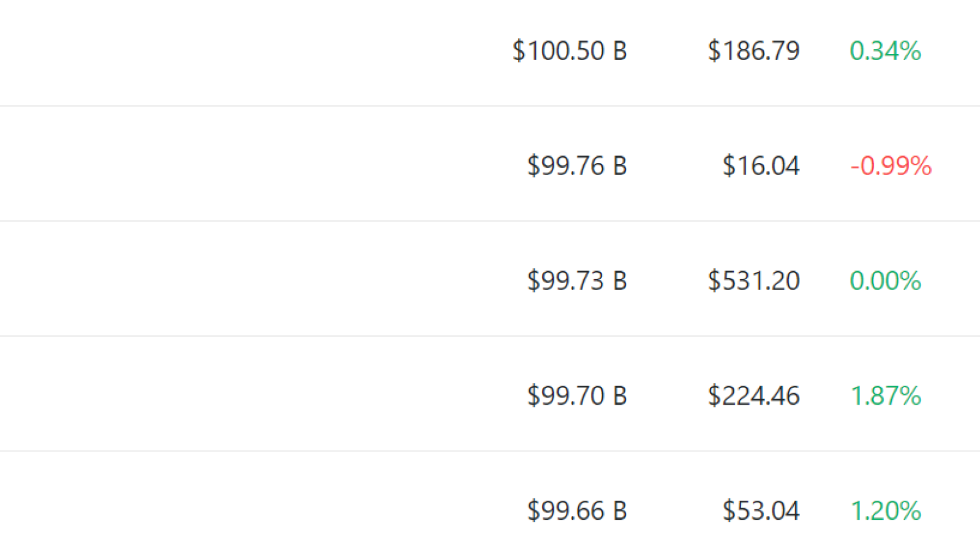Select the $99.73 B market cap
The width and height of the screenshot is (980, 551).
(x=577, y=281)
